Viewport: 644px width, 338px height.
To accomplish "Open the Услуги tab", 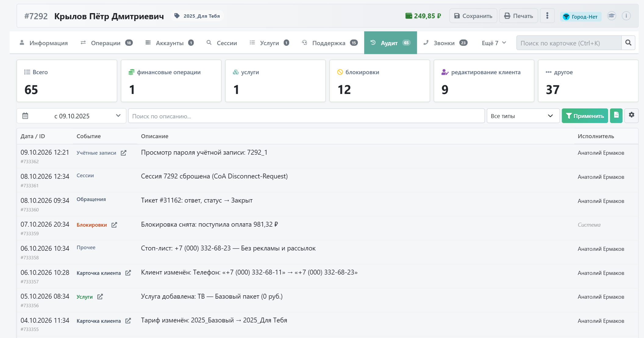I will [x=269, y=43].
